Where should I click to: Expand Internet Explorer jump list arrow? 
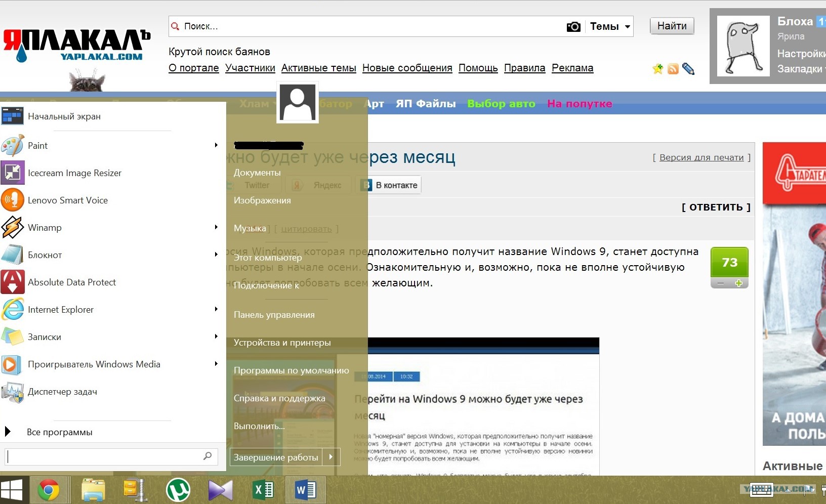[216, 309]
